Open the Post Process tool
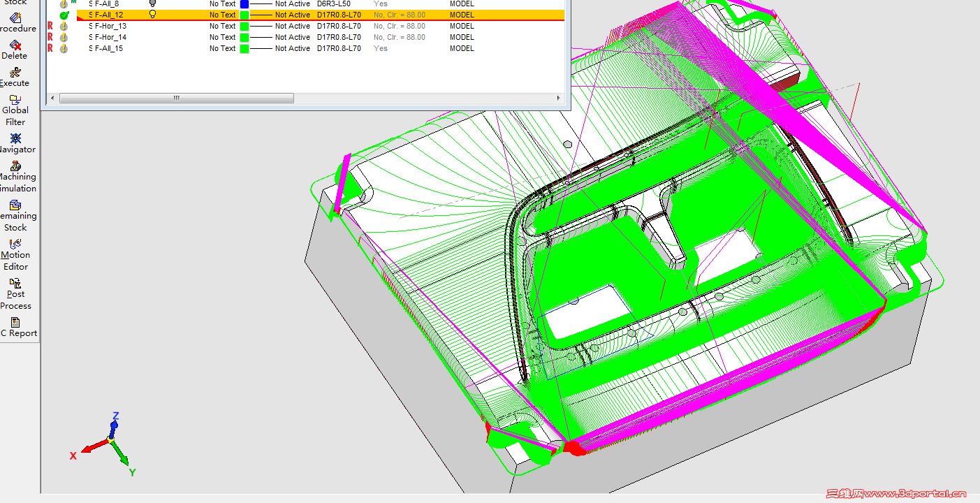This screenshot has height=503, width=980. coord(15,294)
